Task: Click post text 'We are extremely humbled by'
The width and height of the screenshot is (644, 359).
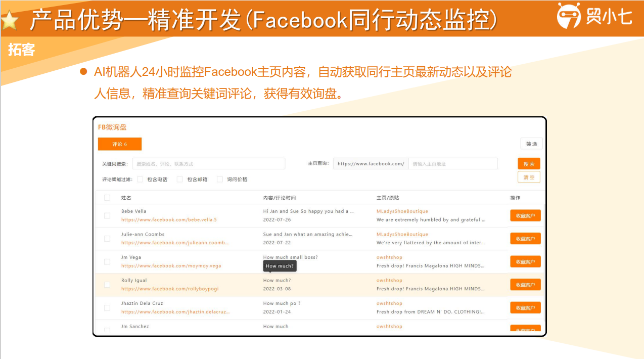Action: [x=431, y=220]
